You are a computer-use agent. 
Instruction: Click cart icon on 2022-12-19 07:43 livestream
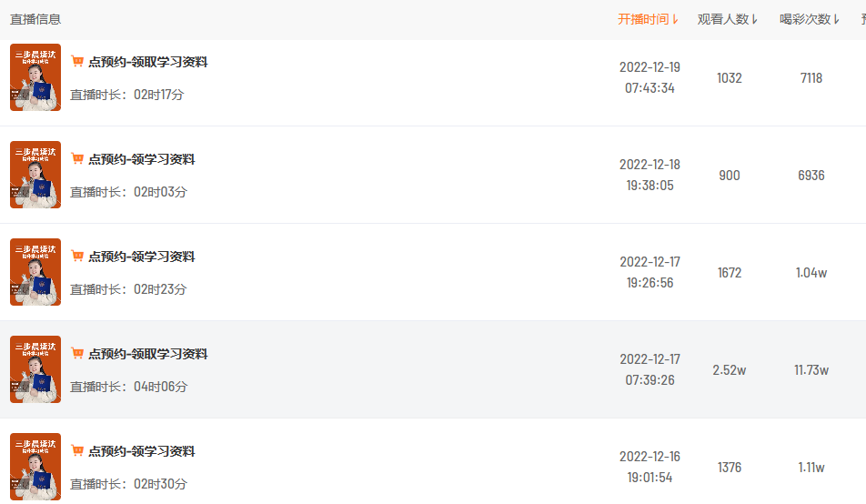pyautogui.click(x=77, y=62)
